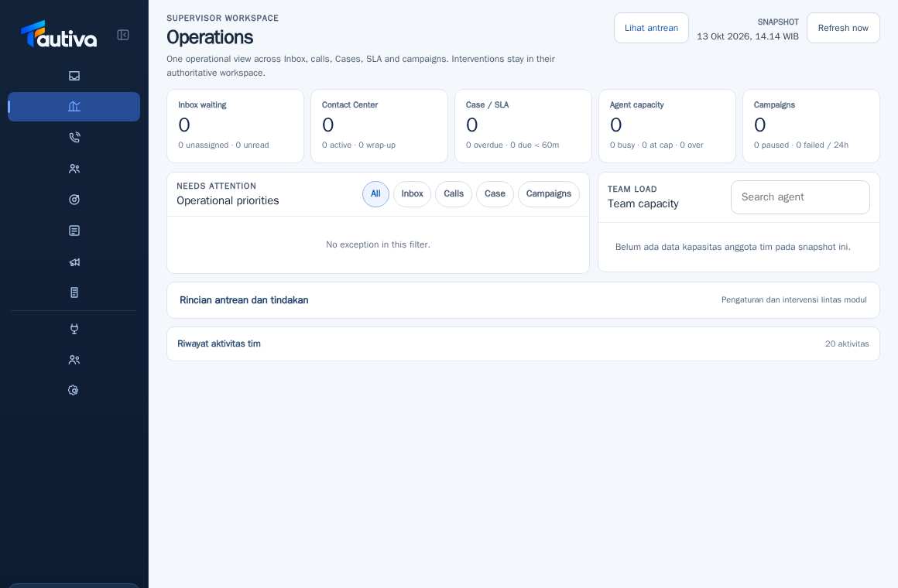Open the people icon between phone and target icons
This screenshot has width=898, height=588.
point(74,169)
